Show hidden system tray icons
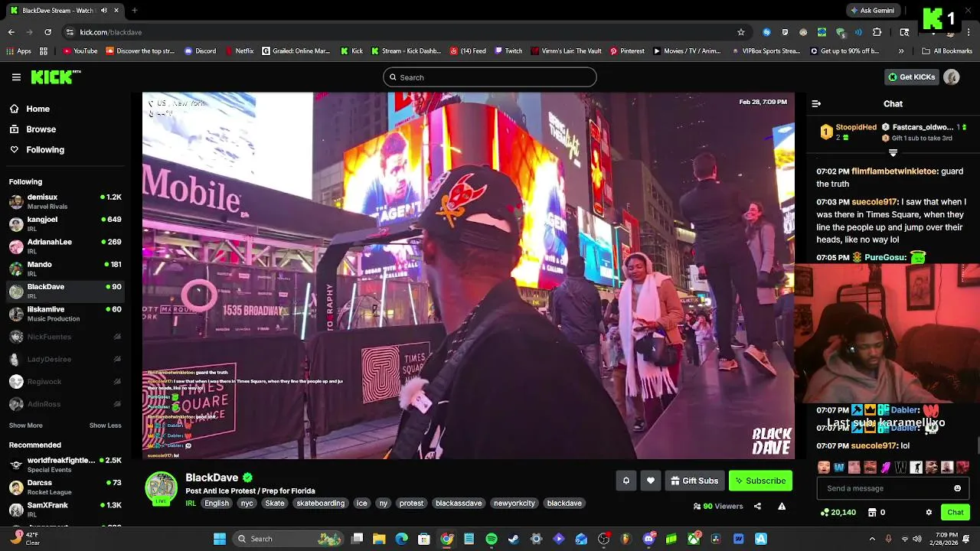Screen dimensions: 980x551 871,539
